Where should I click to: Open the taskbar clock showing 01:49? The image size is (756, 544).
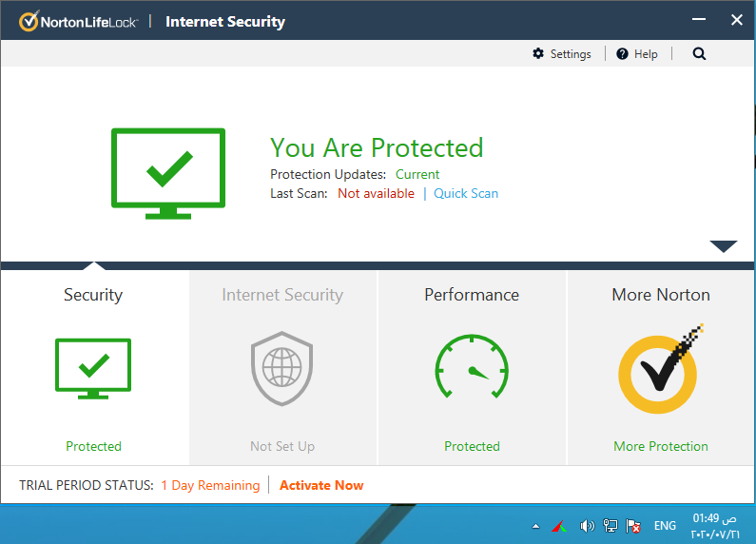coord(714,526)
